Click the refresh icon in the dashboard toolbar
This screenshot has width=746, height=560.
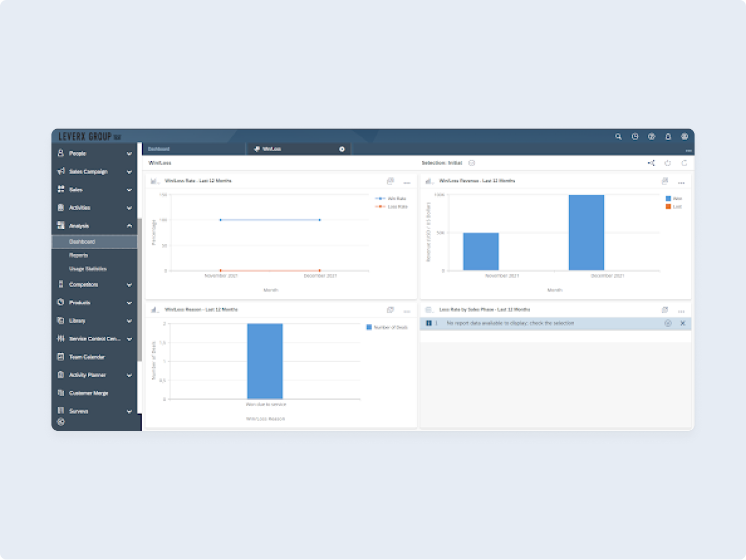pyautogui.click(x=684, y=163)
